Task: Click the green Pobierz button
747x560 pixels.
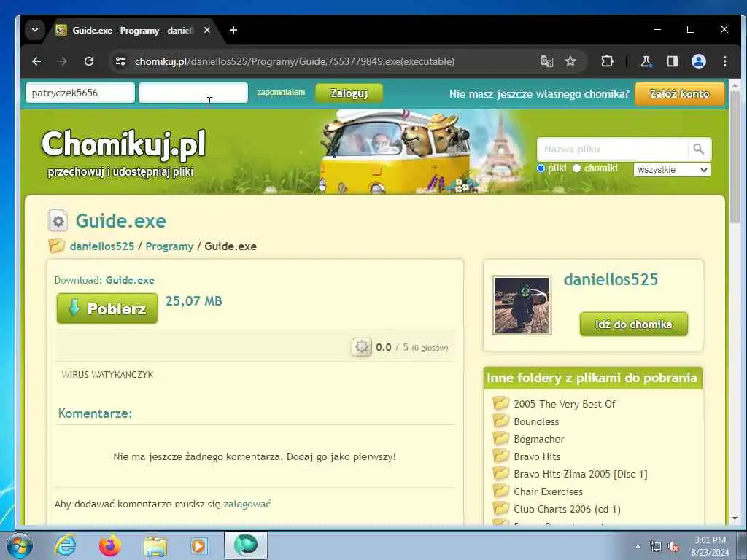Action: coord(107,308)
